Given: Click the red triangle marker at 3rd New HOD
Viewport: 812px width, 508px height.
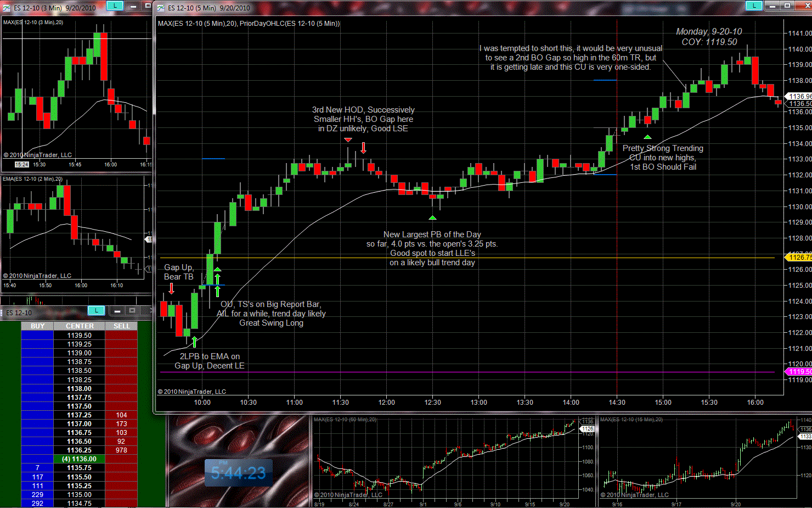Looking at the screenshot, I should [x=348, y=140].
